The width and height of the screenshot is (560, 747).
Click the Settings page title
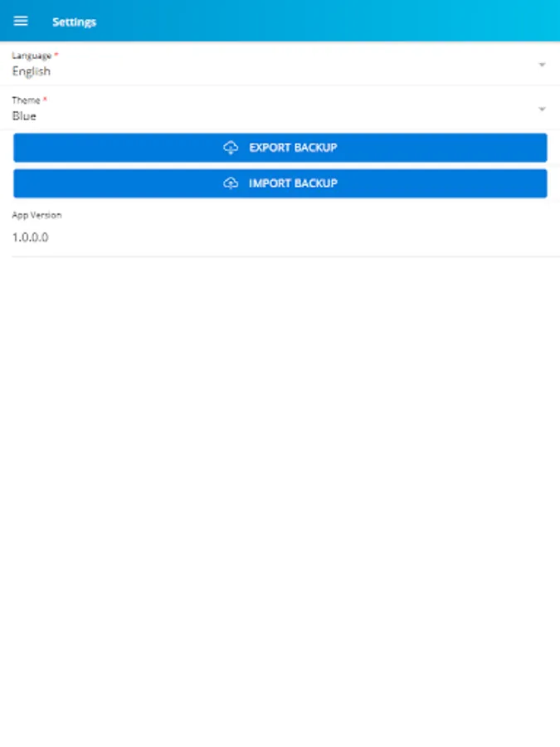(x=75, y=22)
